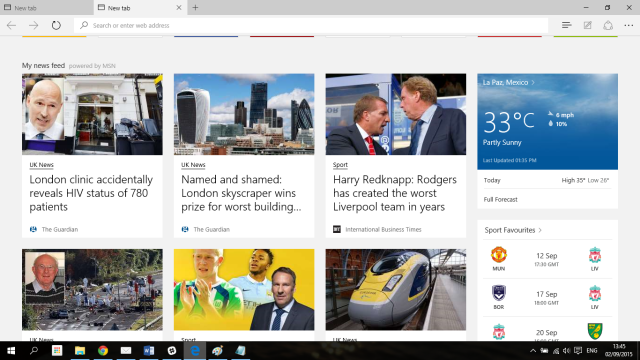640x360 pixels.
Task: Open the Hub reading list icon
Action: (567, 25)
